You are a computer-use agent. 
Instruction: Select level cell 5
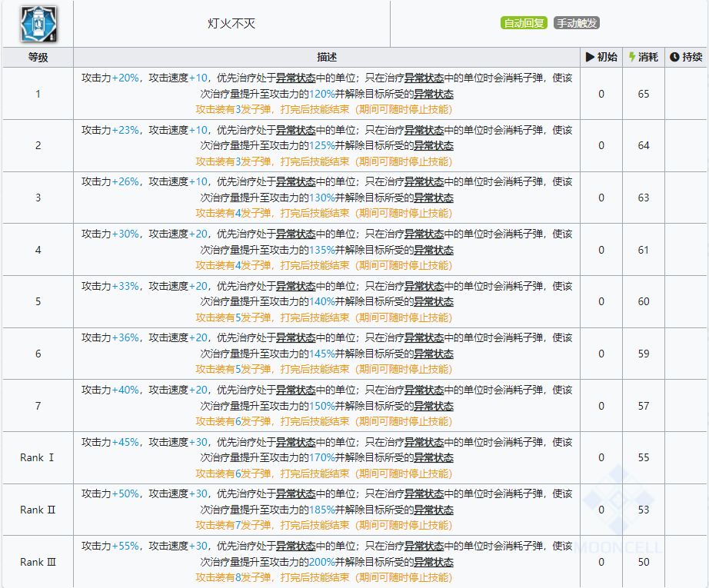coord(38,301)
